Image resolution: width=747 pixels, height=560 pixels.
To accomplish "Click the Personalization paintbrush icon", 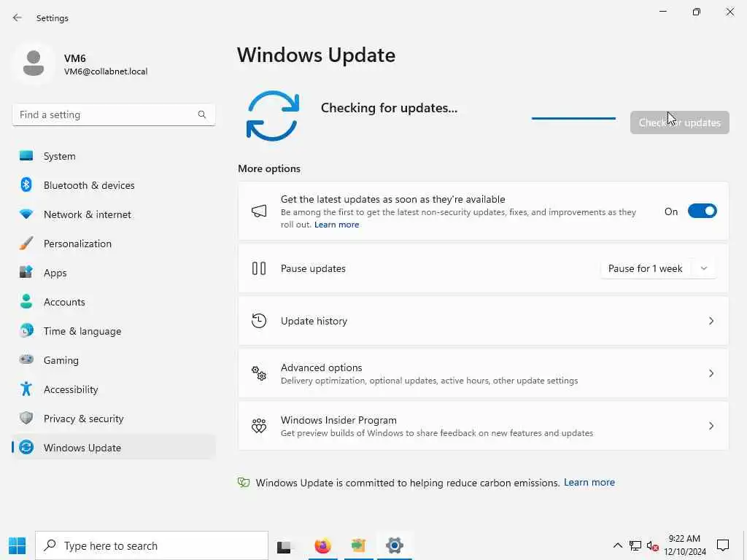I will pos(26,244).
